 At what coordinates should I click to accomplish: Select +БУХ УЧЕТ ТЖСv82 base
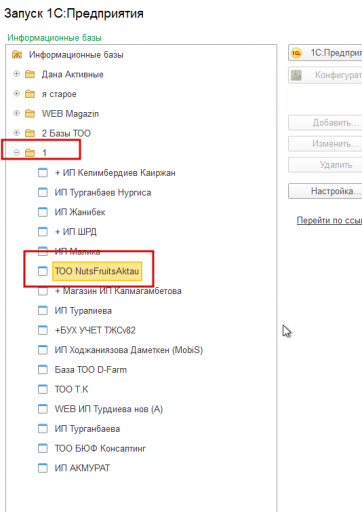95,330
